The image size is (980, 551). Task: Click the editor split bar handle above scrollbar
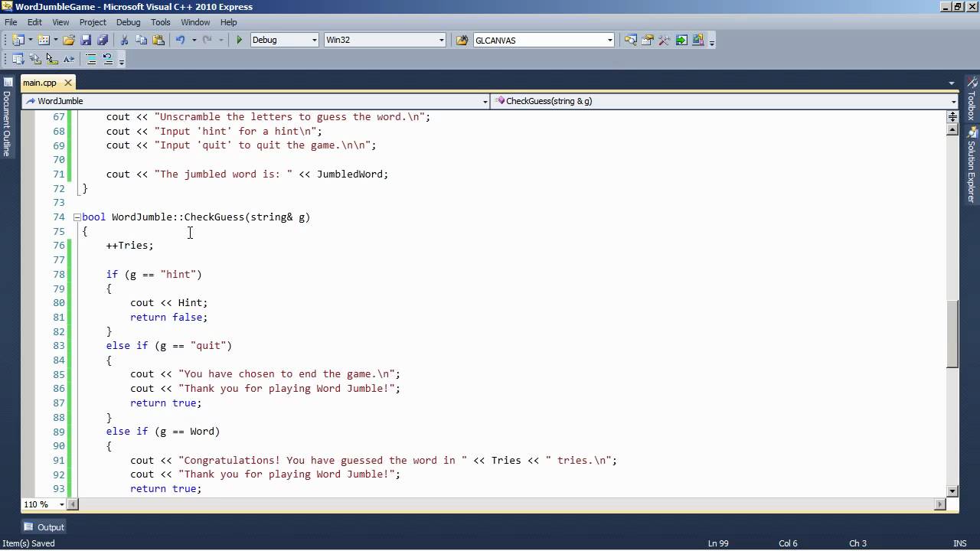click(x=952, y=116)
